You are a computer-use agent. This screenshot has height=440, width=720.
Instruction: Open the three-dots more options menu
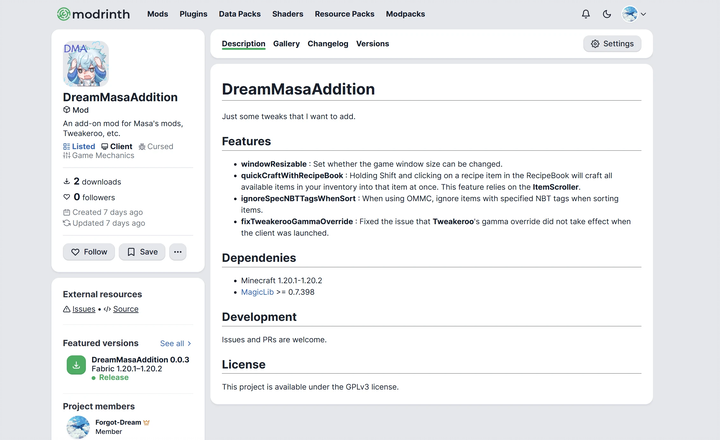pyautogui.click(x=178, y=252)
